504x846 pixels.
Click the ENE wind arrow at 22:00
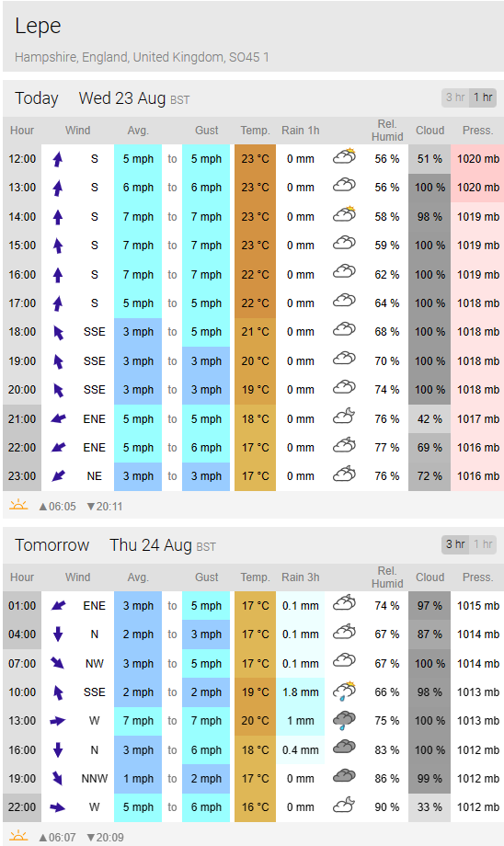click(x=58, y=447)
